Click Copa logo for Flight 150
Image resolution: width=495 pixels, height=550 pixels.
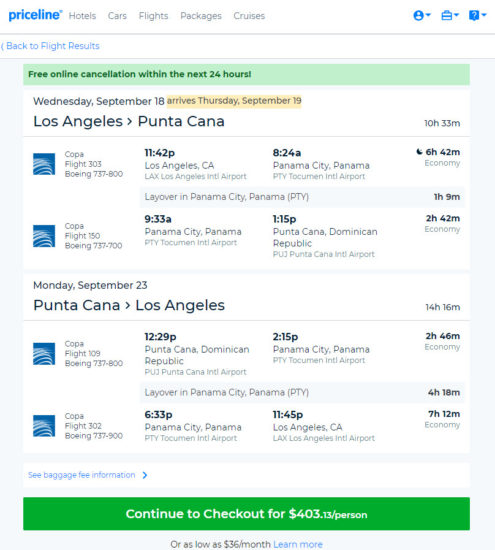tap(44, 236)
